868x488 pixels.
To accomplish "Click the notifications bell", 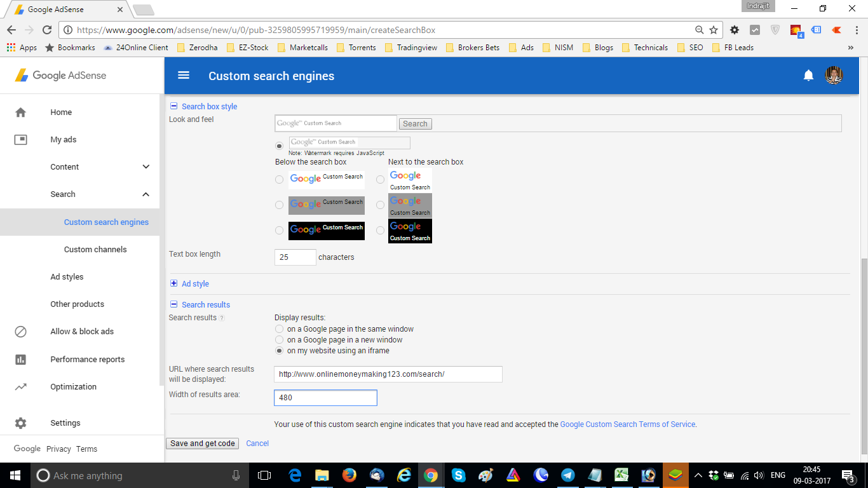I will [x=808, y=75].
